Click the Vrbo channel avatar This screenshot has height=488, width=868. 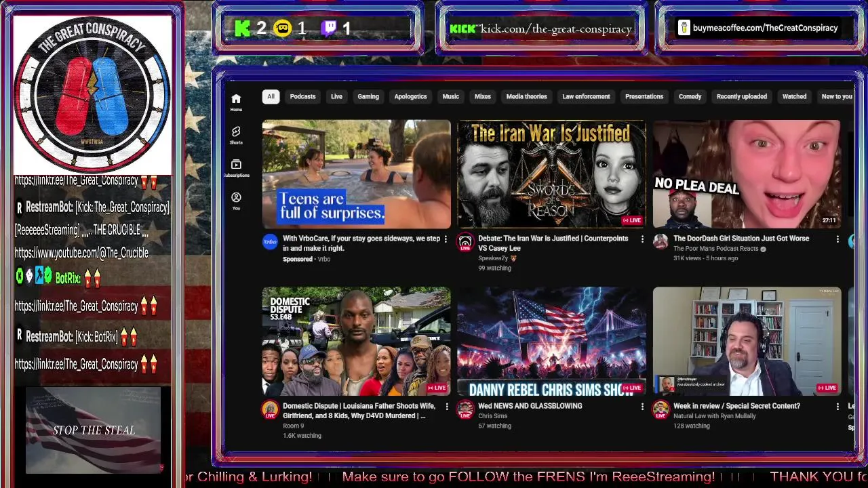click(270, 242)
